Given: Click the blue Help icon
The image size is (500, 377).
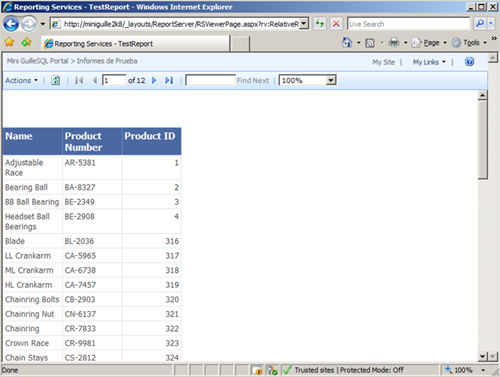Looking at the screenshot, I should 469,62.
